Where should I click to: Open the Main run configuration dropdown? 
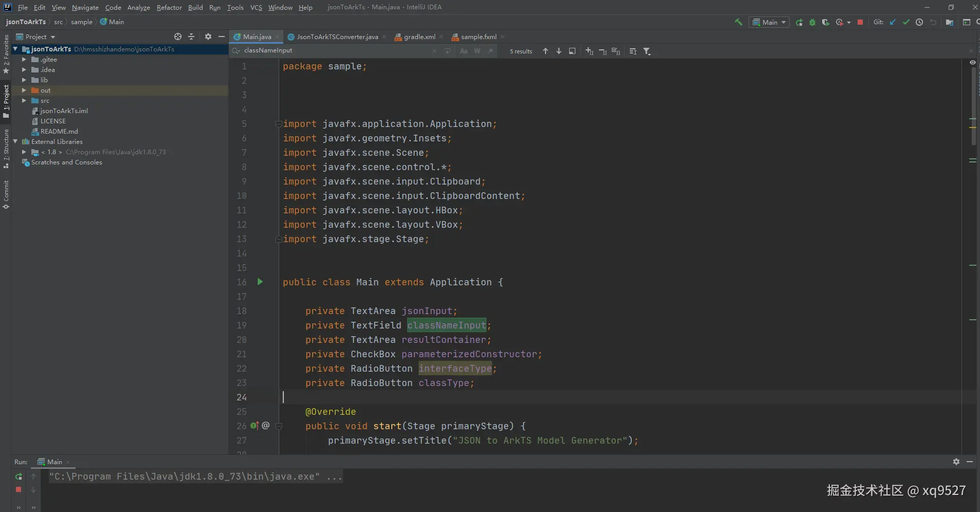[769, 22]
